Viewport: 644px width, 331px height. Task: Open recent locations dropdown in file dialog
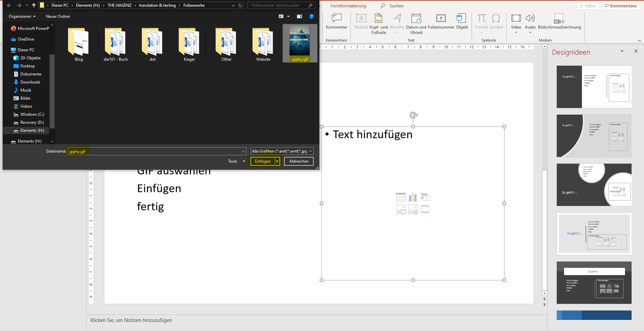click(x=27, y=5)
